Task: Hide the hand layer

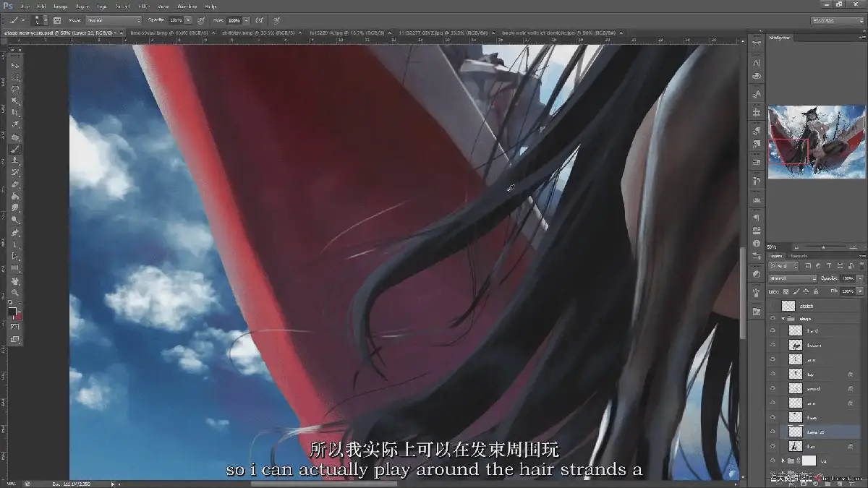Action: [773, 330]
